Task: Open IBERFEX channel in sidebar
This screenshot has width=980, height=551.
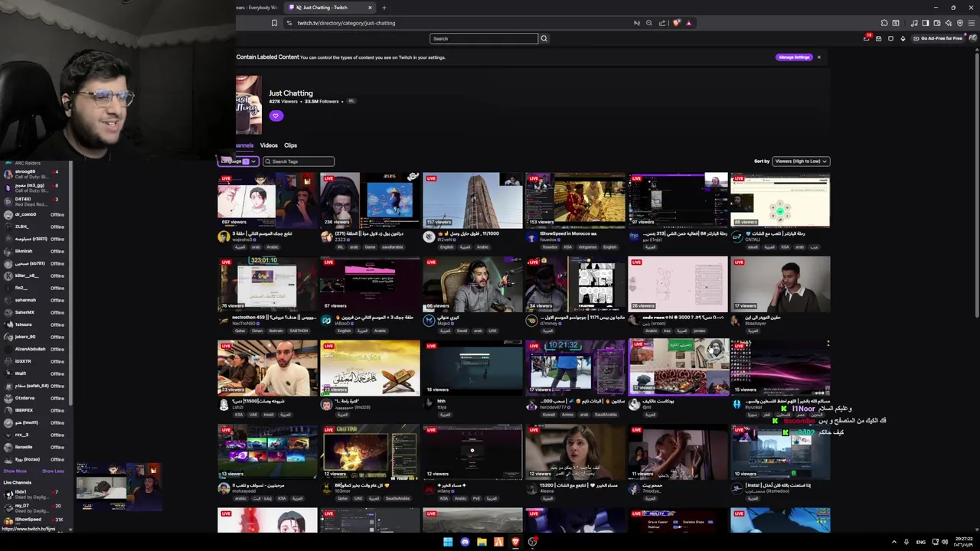Action: click(35, 410)
